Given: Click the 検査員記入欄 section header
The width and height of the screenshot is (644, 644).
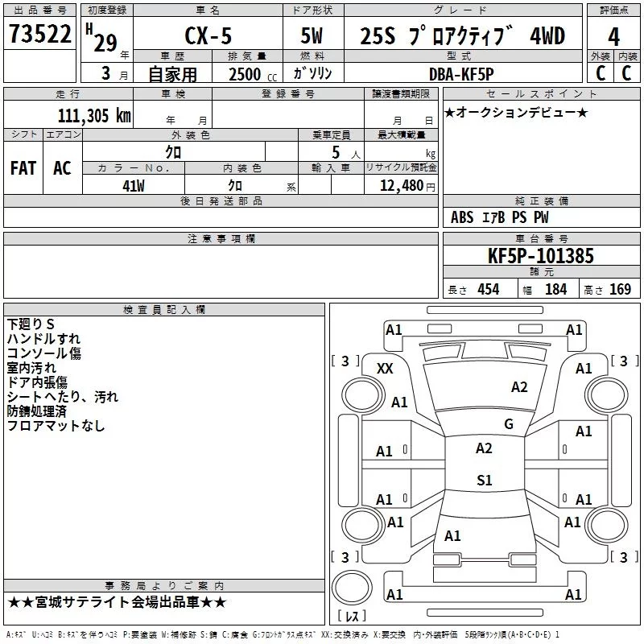Looking at the screenshot, I should (164, 310).
